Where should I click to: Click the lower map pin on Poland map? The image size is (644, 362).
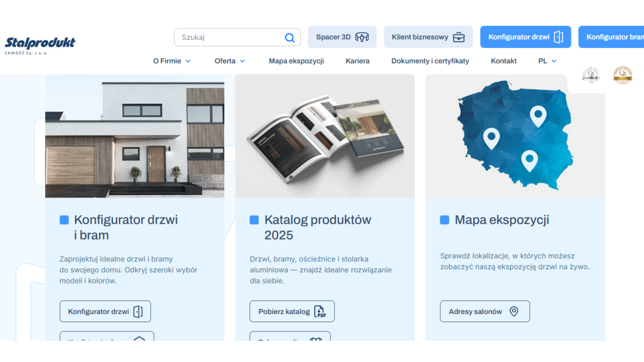[529, 160]
